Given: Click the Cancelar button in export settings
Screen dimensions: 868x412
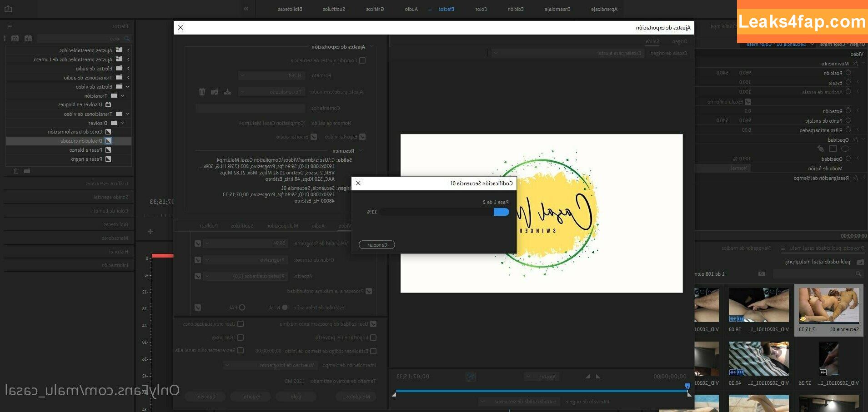Looking at the screenshot, I should (x=205, y=397).
